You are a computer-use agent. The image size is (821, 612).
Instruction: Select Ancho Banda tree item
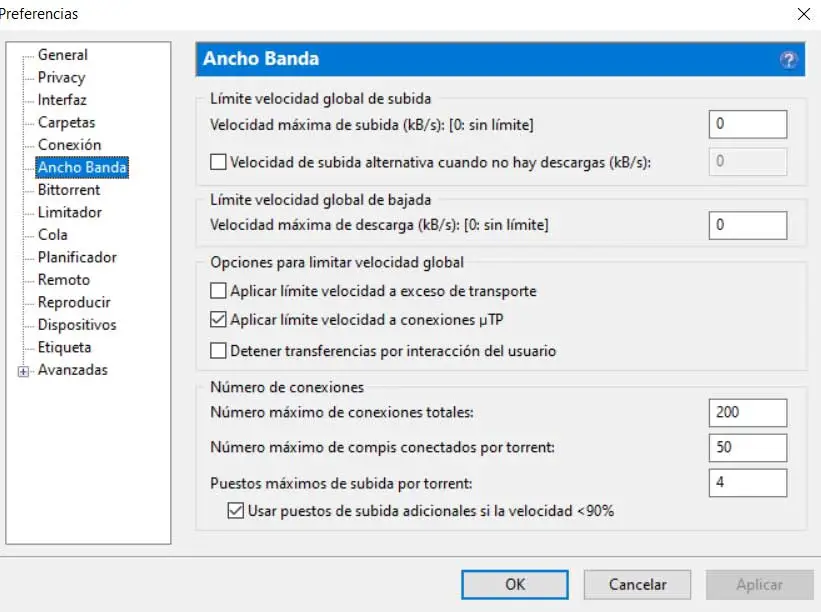coord(82,167)
